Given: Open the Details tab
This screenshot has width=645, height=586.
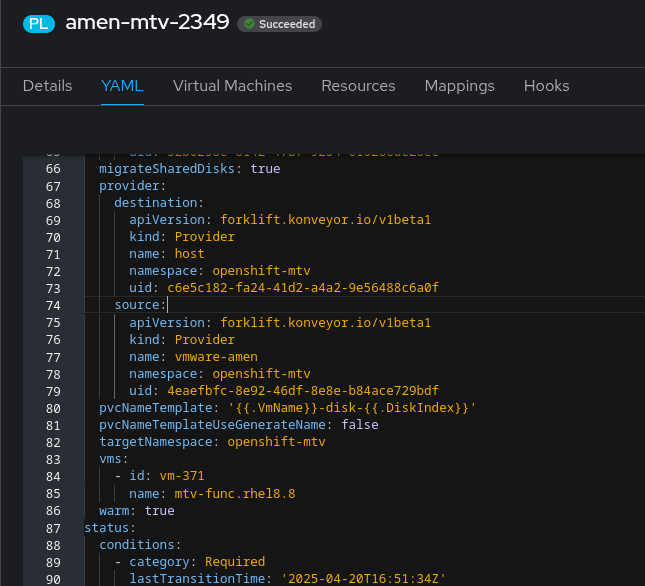Looking at the screenshot, I should point(47,86).
